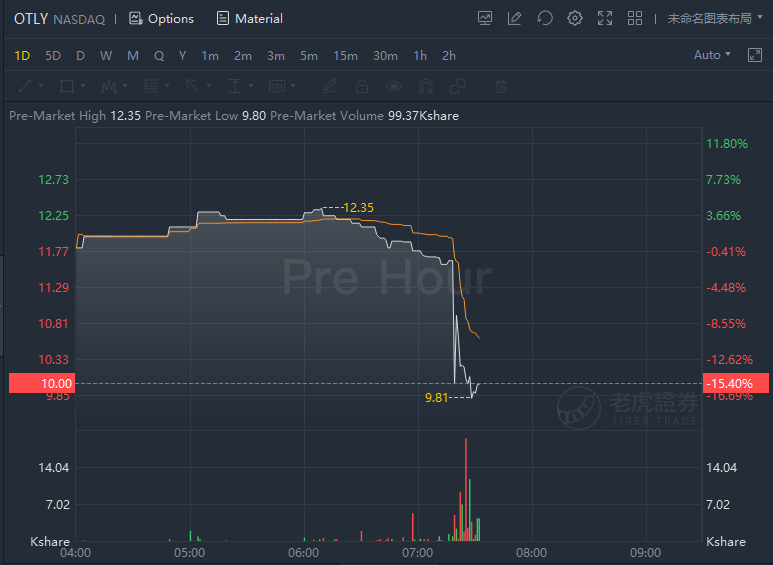Switch to the monthly M timeframe
The width and height of the screenshot is (773, 565).
133,56
